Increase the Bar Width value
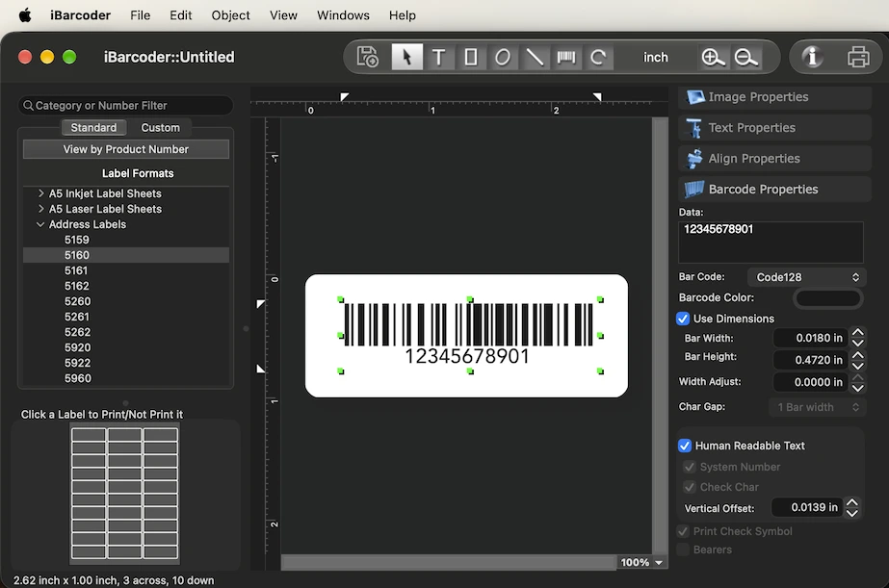889x588 pixels. [x=858, y=333]
